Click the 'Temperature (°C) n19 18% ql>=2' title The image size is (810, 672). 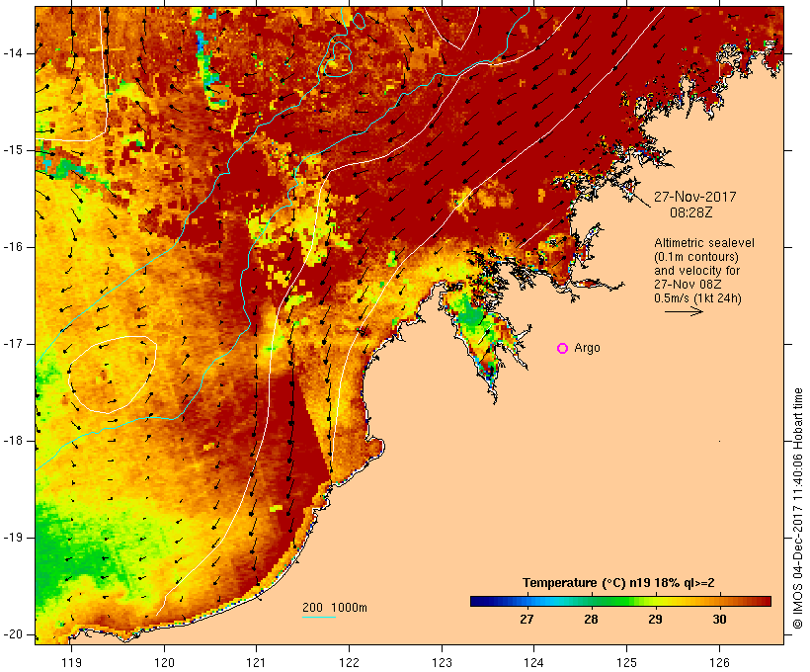618,583
